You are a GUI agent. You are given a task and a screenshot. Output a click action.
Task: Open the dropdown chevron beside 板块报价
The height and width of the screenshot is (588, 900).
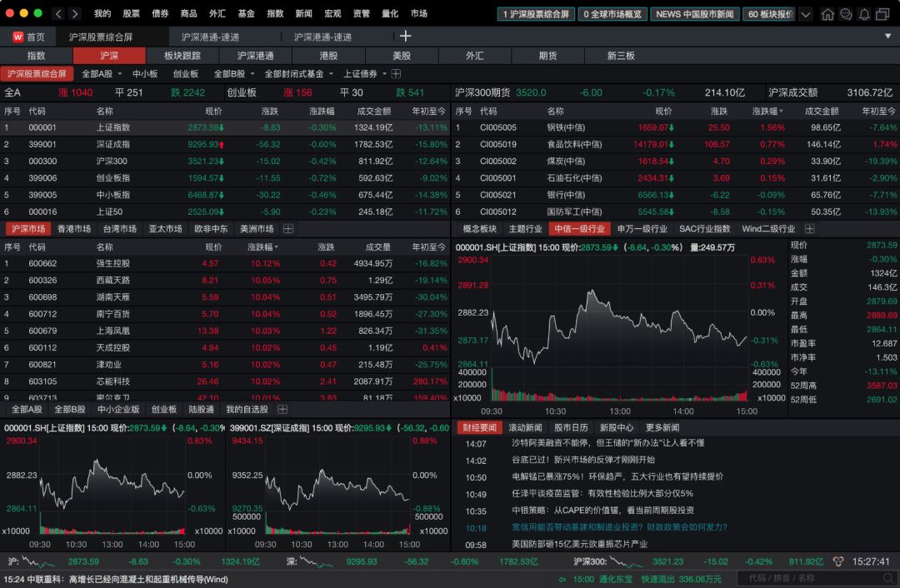click(x=805, y=13)
